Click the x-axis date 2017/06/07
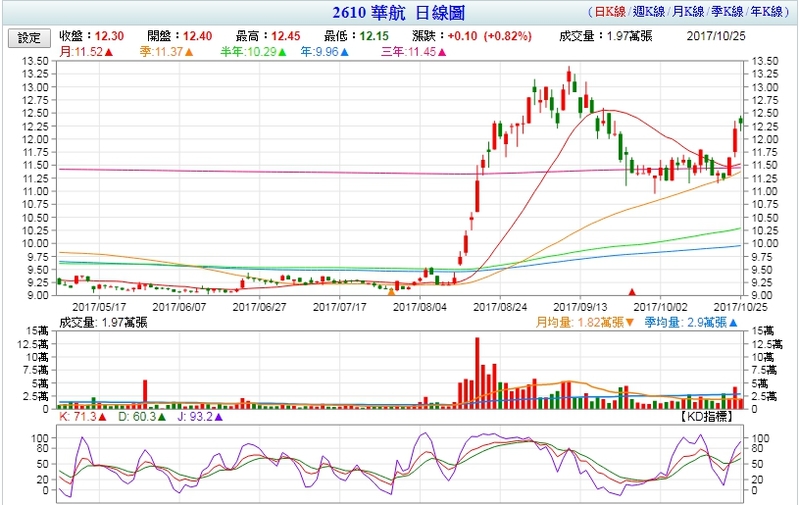This screenshot has width=799, height=505. point(179,307)
